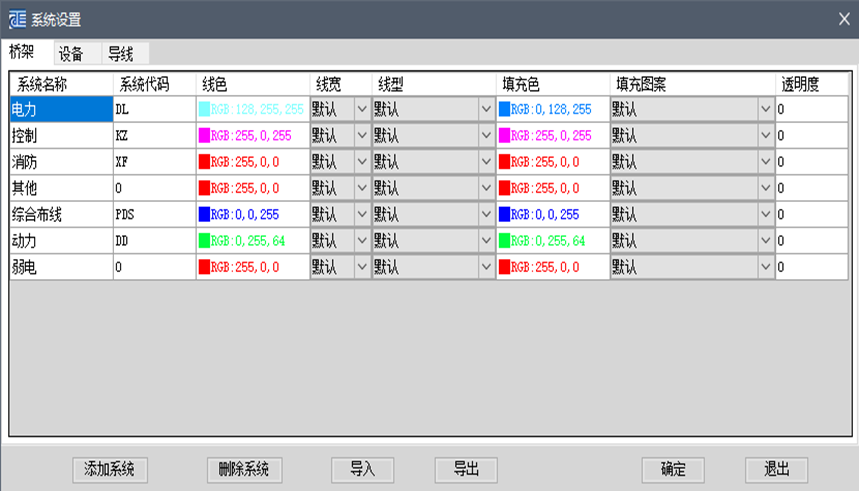
Task: Select the 消防 system name cell
Action: tap(61, 162)
